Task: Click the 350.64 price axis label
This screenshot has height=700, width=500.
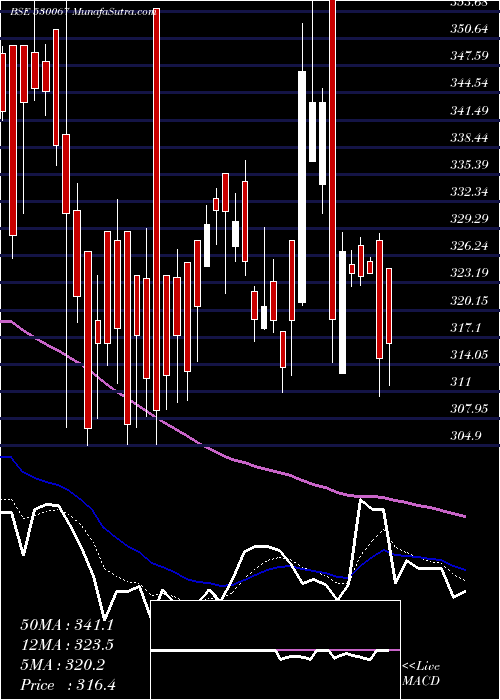Action: click(468, 29)
